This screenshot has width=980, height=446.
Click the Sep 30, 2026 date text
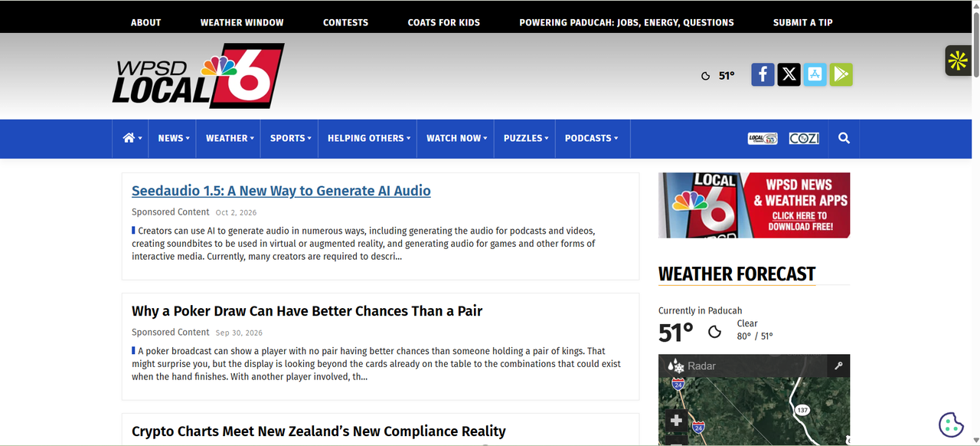[239, 333]
